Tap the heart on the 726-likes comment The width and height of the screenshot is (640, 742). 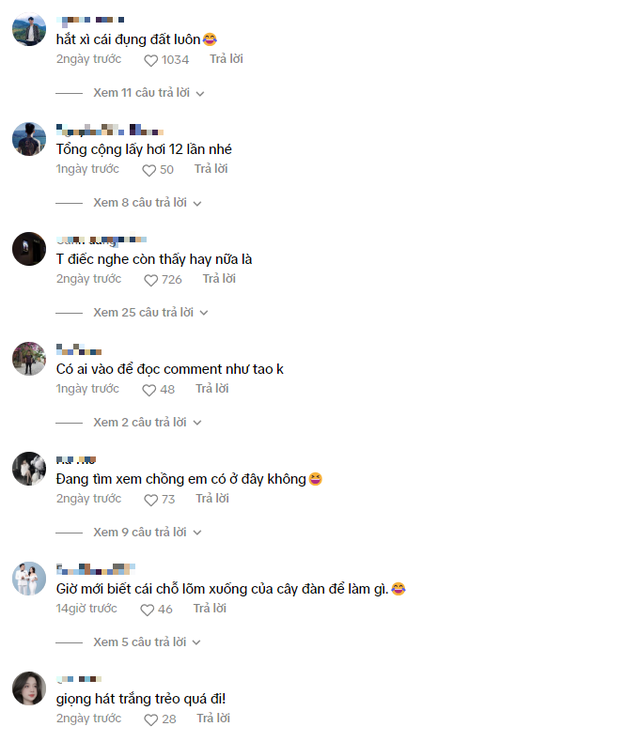click(151, 280)
